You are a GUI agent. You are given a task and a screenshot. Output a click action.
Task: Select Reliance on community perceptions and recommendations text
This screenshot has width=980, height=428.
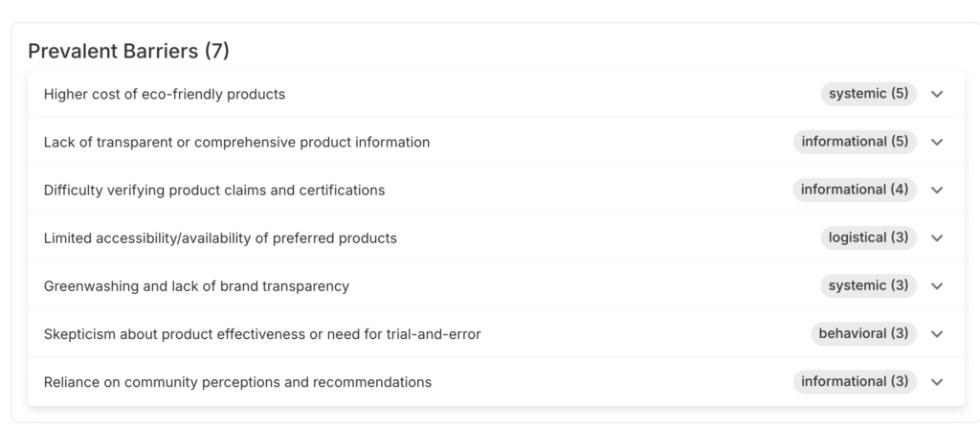coord(237,382)
